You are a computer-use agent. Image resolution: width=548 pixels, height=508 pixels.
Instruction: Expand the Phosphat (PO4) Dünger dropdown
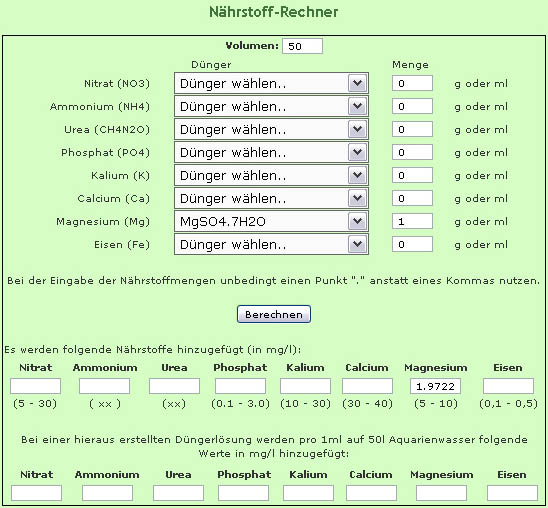pos(271,152)
